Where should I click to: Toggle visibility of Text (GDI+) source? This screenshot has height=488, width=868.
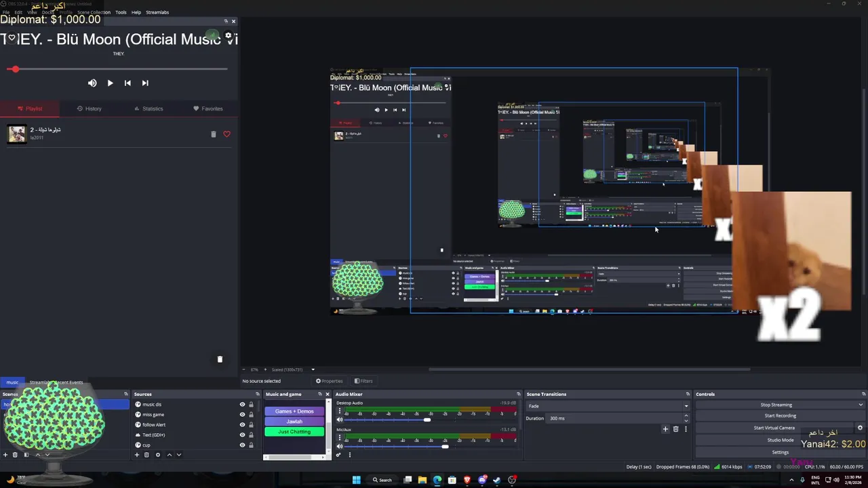point(242,435)
